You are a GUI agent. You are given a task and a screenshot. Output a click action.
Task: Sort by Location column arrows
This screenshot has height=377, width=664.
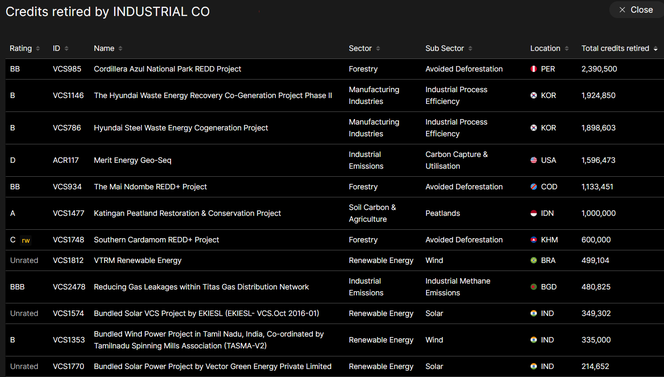567,49
